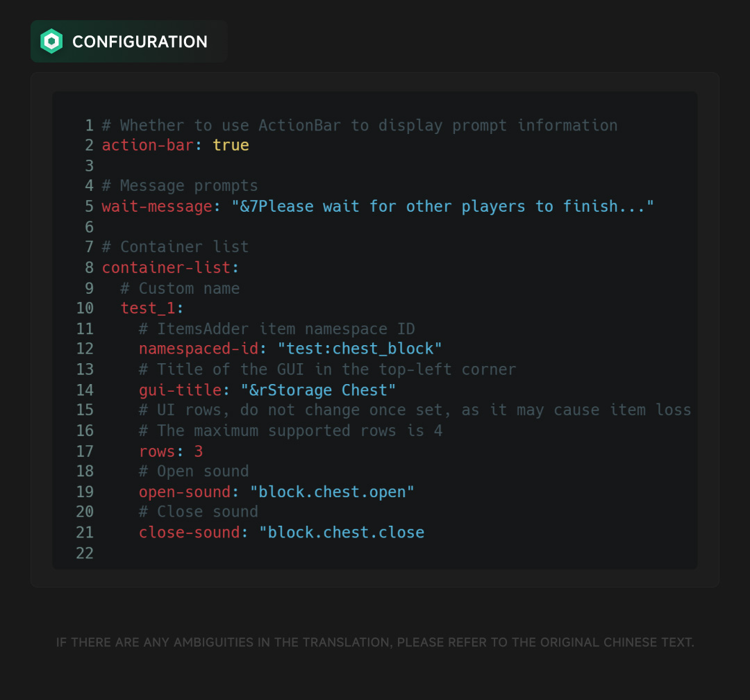Select the true value of action-bar

pyautogui.click(x=231, y=145)
